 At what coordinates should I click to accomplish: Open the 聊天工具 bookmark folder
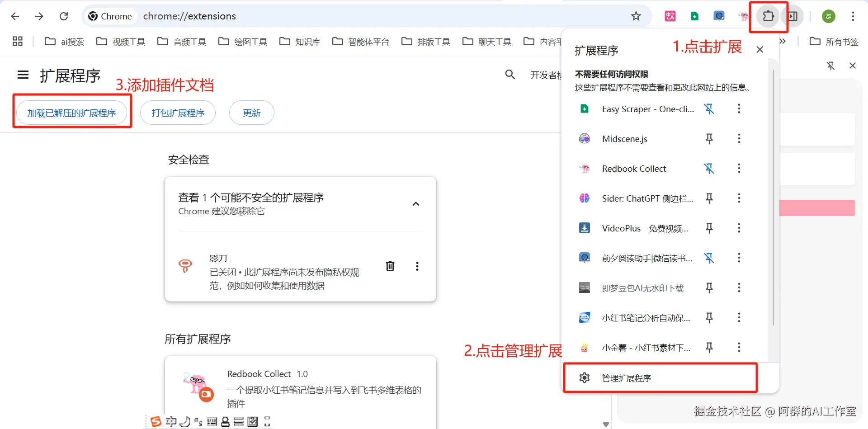[x=487, y=42]
